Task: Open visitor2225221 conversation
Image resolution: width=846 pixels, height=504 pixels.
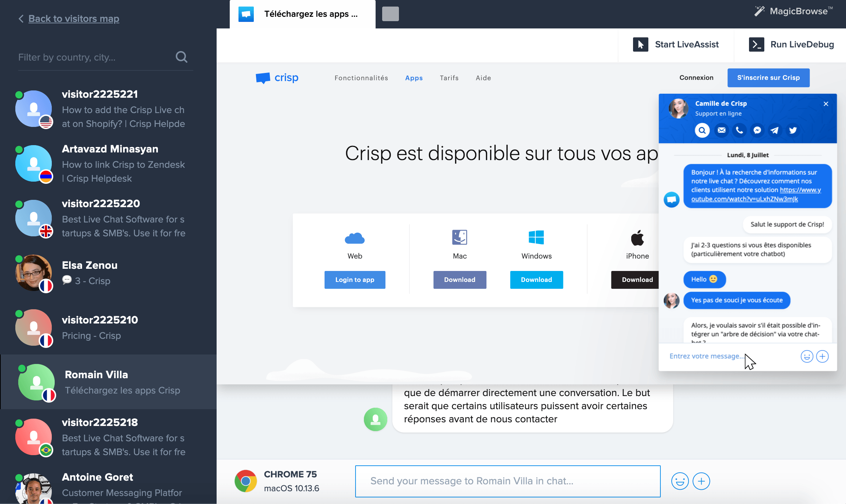Action: pos(108,109)
